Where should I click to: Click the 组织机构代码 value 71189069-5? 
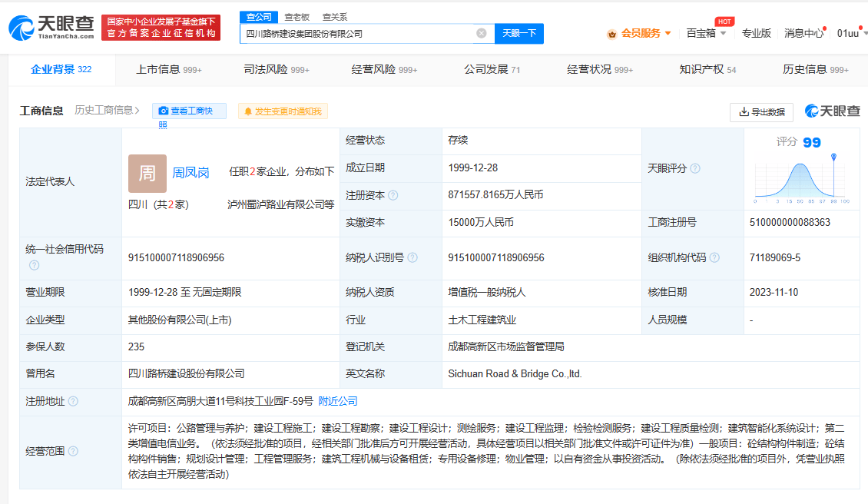coord(775,257)
